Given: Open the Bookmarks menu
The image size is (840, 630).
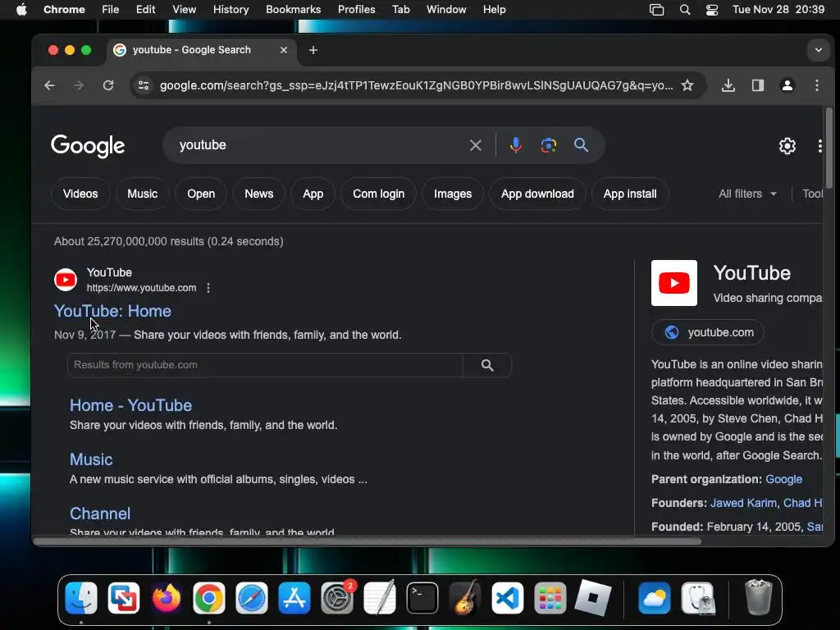Looking at the screenshot, I should click(293, 10).
